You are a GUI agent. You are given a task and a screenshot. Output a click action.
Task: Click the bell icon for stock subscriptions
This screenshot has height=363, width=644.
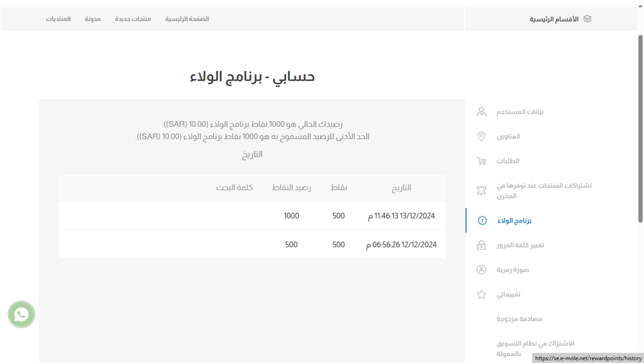click(481, 191)
